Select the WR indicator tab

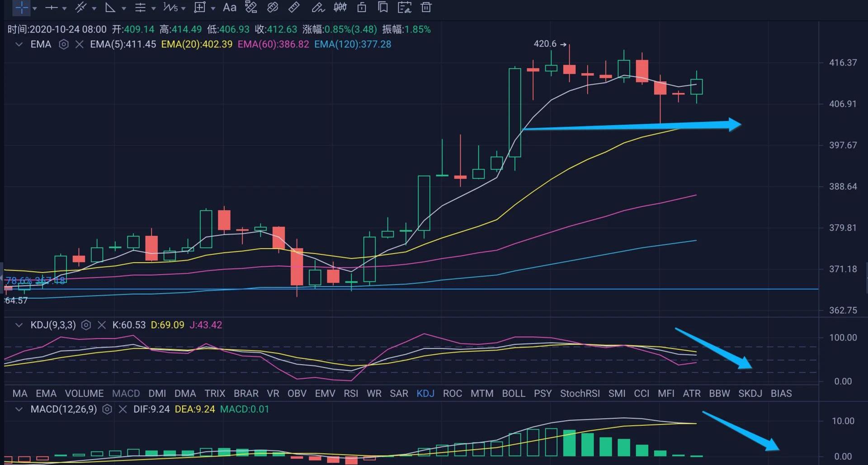click(x=374, y=394)
